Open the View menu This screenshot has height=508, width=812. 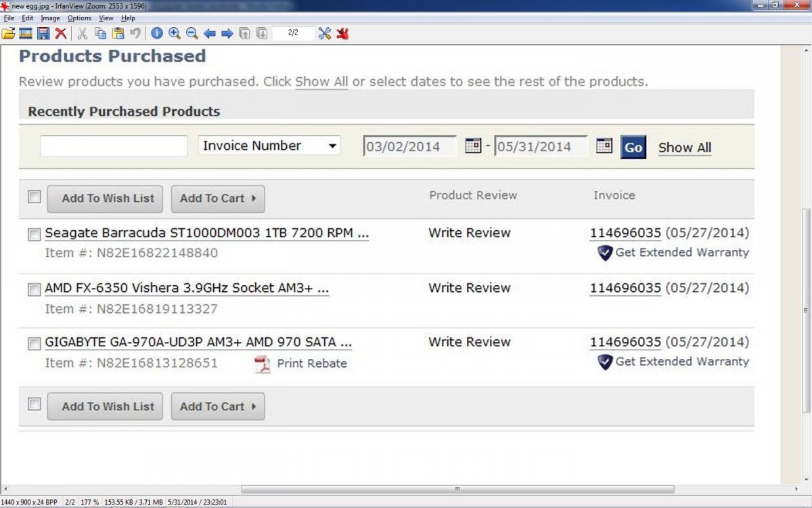pyautogui.click(x=106, y=18)
